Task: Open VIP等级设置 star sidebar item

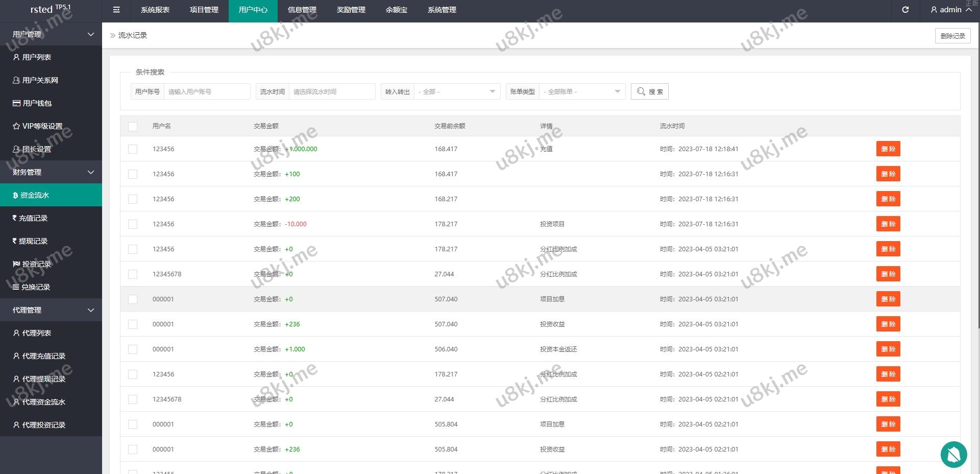Action: (42, 126)
